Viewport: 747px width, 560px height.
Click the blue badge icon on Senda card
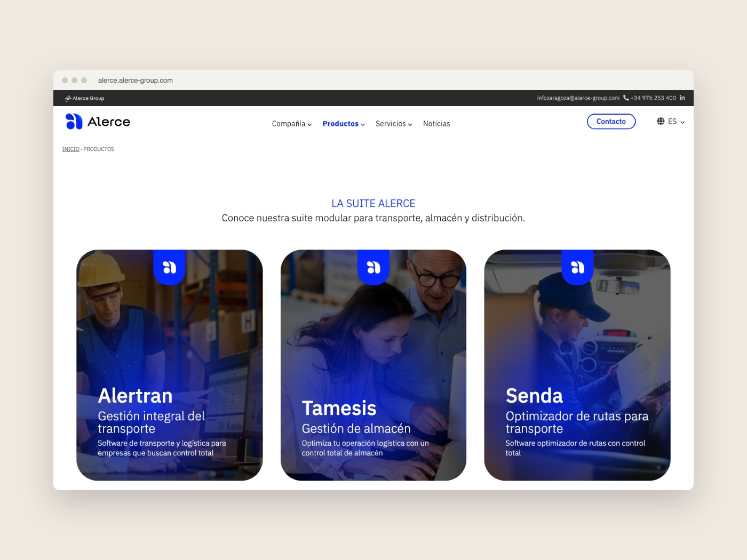point(577,267)
